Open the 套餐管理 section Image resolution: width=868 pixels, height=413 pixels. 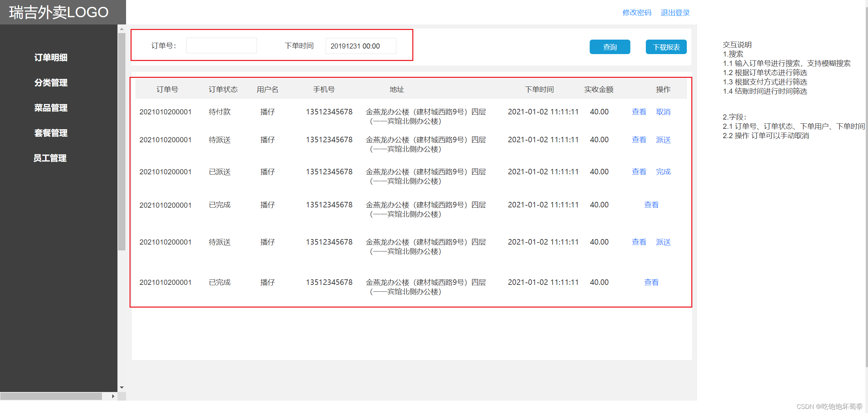point(51,133)
